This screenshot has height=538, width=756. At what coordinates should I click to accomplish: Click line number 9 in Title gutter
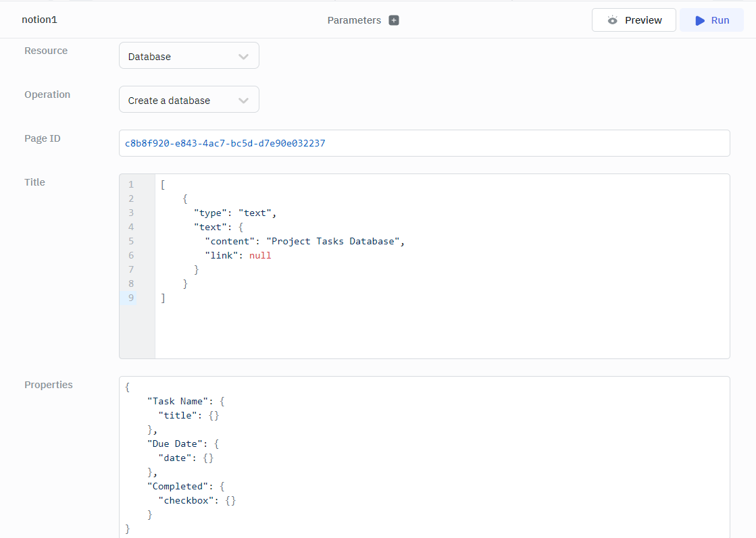pos(130,298)
